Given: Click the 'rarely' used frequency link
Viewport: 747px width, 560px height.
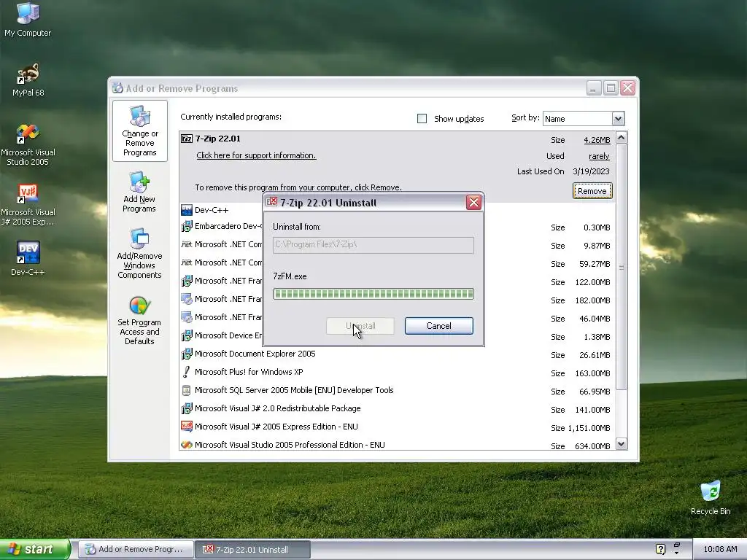Looking at the screenshot, I should [599, 156].
